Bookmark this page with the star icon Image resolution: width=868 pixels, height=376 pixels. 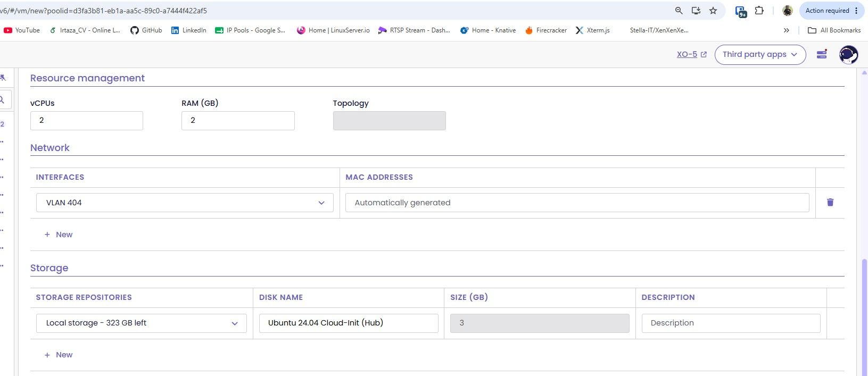(713, 11)
